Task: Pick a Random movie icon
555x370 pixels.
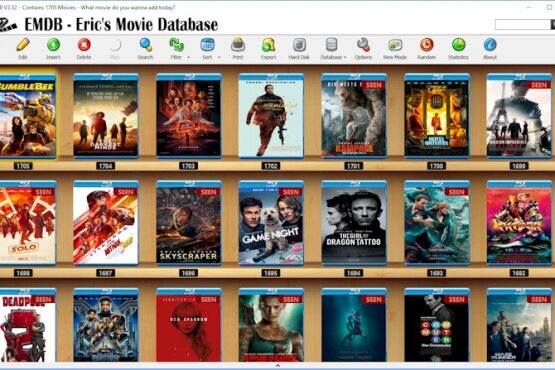Action: coord(427,45)
